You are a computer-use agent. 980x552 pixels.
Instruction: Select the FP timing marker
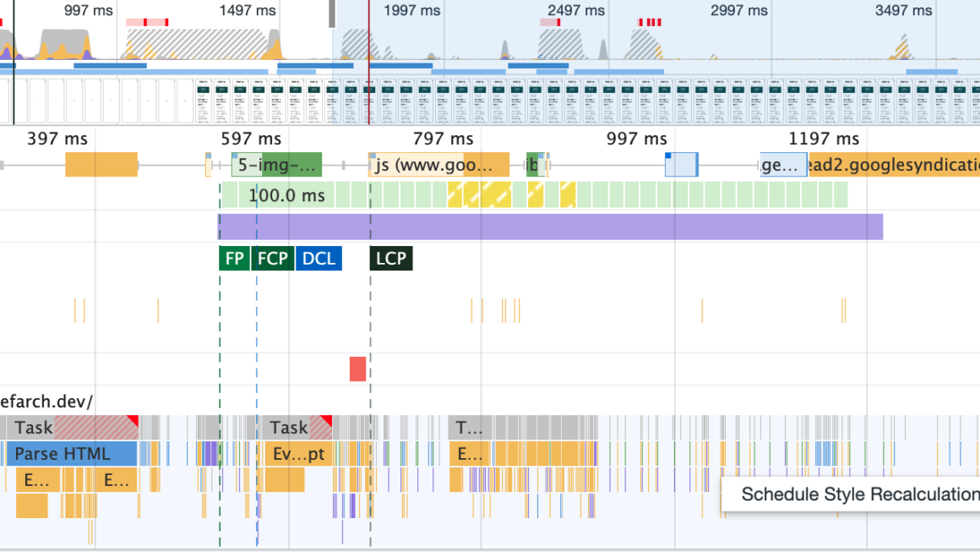[x=234, y=258]
